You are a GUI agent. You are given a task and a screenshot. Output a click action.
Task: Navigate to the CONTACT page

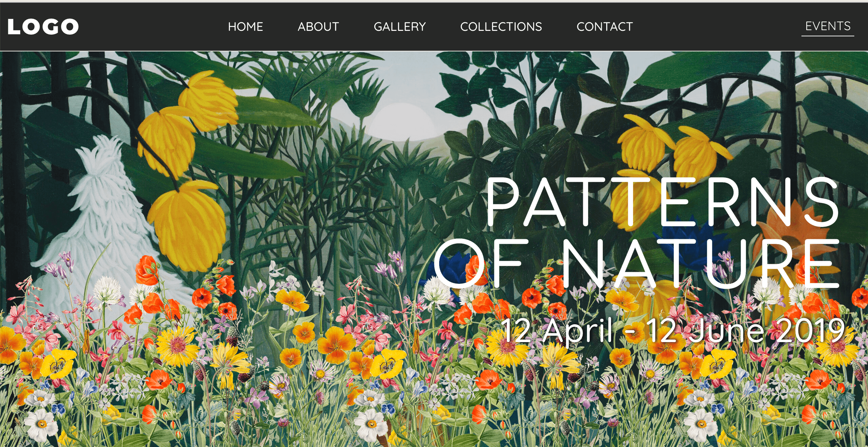(x=605, y=27)
